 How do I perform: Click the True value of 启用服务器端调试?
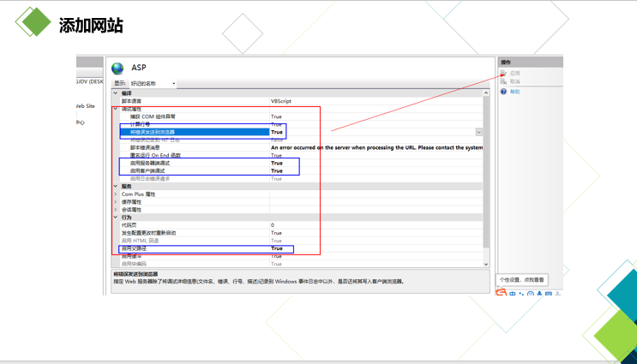(277, 163)
